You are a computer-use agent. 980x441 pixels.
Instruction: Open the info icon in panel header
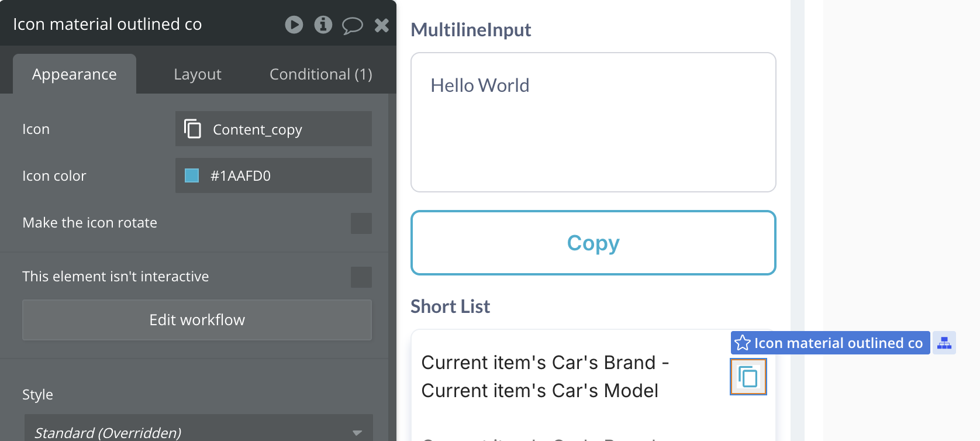pyautogui.click(x=323, y=25)
